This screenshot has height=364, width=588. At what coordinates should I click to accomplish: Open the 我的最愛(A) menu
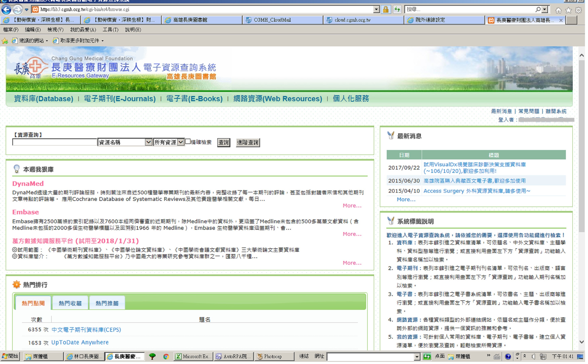click(83, 30)
